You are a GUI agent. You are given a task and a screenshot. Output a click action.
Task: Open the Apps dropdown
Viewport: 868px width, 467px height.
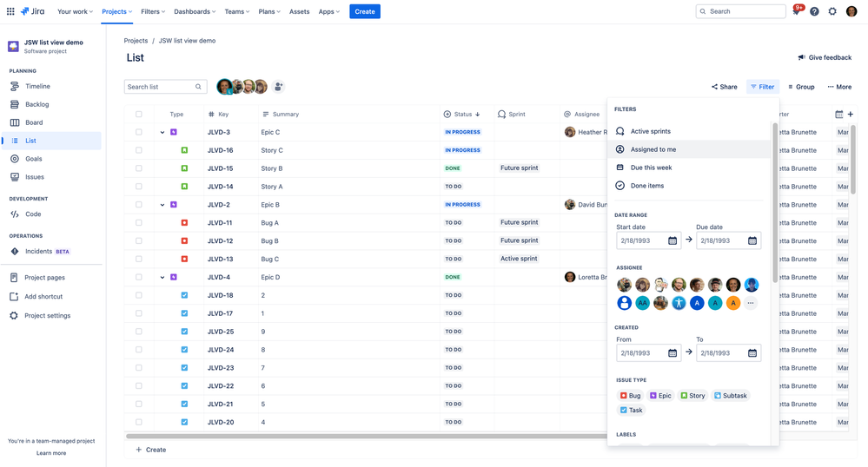328,11
